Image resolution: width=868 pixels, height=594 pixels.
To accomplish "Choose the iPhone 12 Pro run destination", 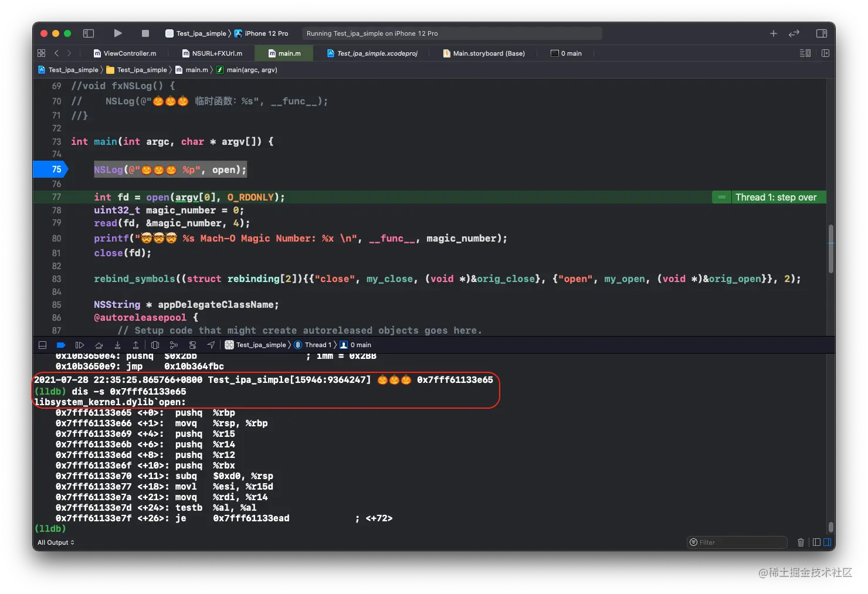I will 262,33.
